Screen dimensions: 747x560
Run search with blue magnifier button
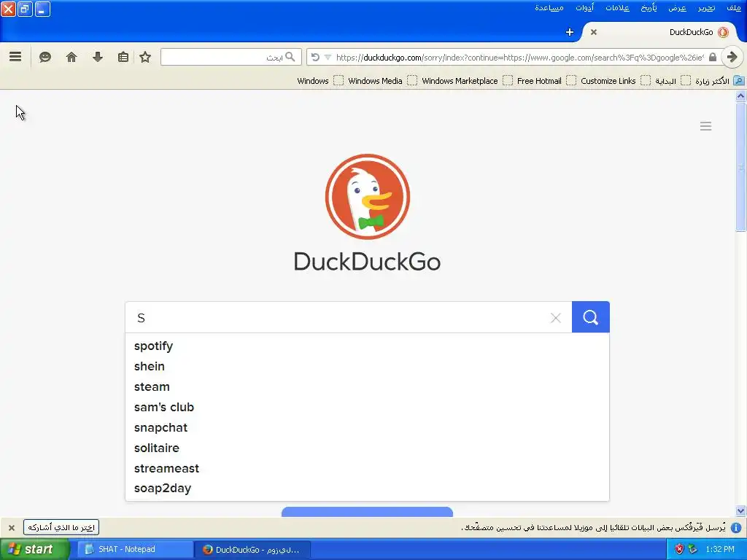(x=591, y=317)
